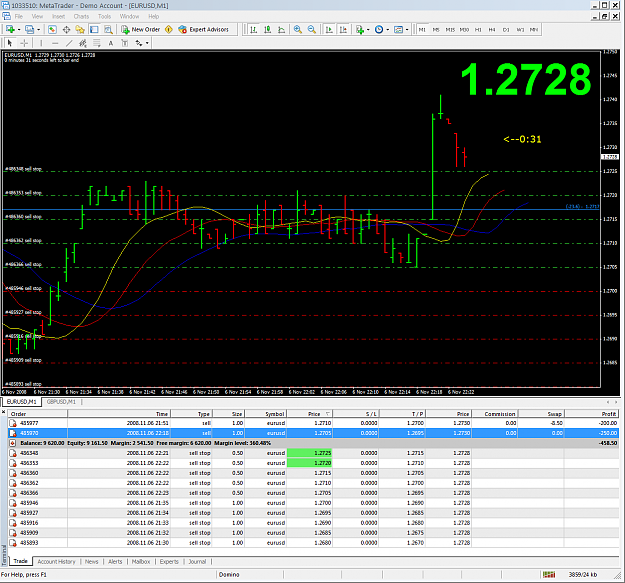Switch chart to Bar Chart mode
625x583 pixels.
pos(253,29)
